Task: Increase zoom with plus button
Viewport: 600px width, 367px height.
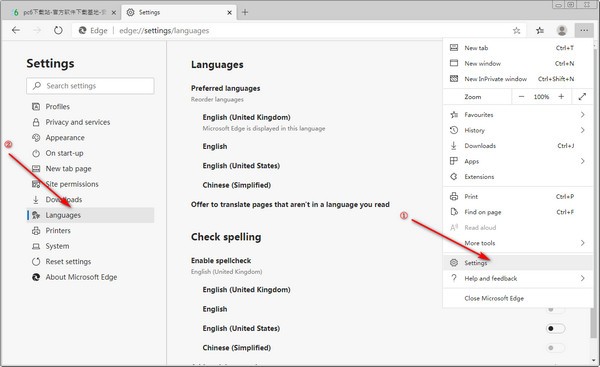Action: click(x=561, y=97)
